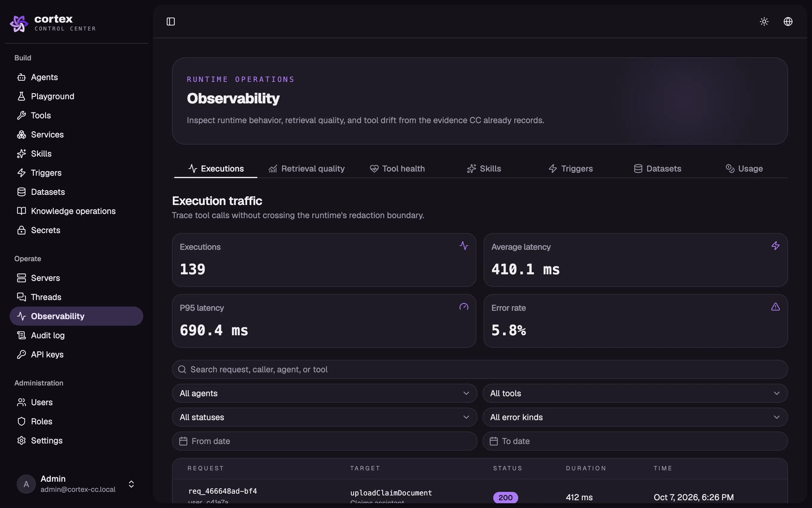Select Observability in the sidebar

[x=76, y=316]
